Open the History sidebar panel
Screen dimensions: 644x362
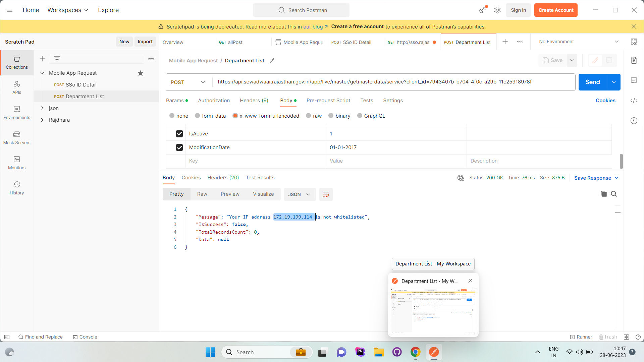[x=17, y=188]
